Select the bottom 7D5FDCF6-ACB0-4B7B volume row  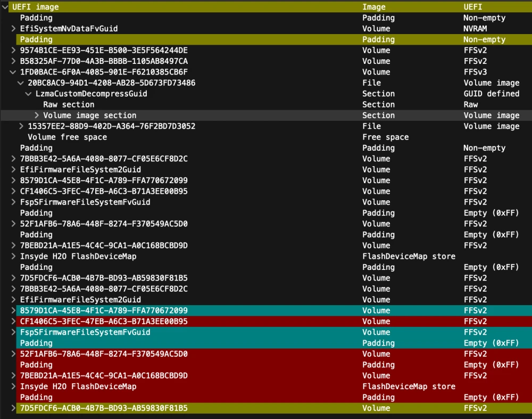click(x=96, y=408)
